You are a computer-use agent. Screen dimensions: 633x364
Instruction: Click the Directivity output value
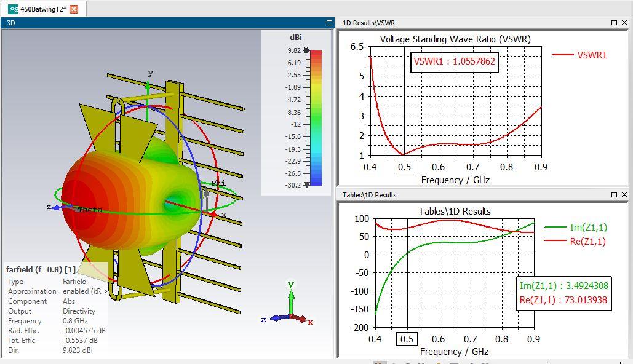point(79,311)
